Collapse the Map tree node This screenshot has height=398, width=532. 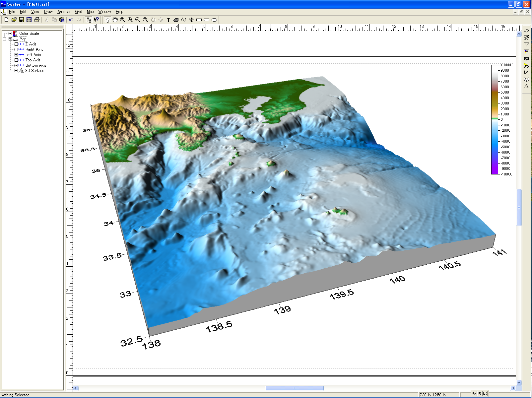5,39
